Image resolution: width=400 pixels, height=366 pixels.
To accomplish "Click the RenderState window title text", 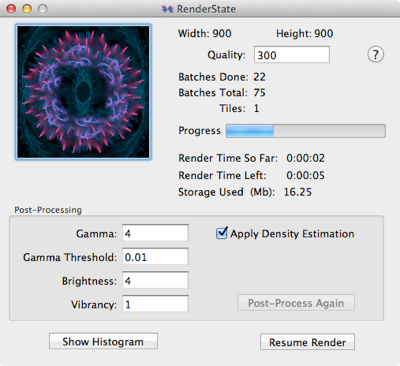I will (x=206, y=9).
